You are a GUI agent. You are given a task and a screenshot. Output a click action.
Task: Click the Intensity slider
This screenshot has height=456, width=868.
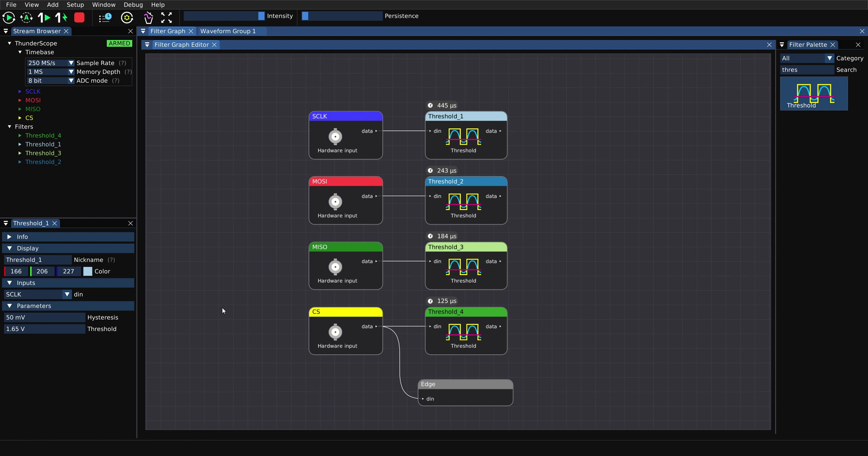point(224,16)
